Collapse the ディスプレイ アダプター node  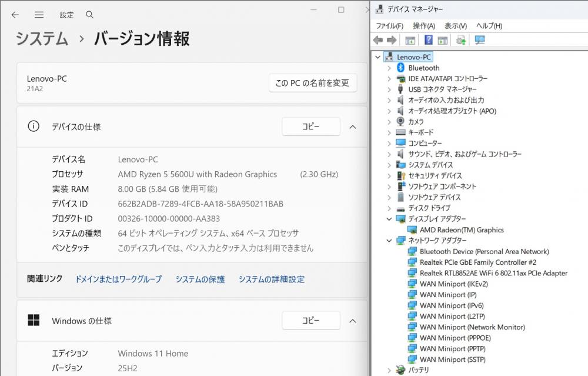(x=389, y=219)
